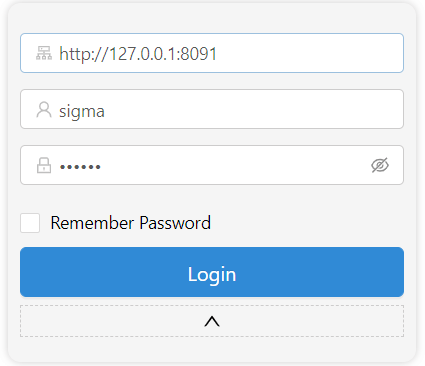Click the password dots
Screen dimensions: 425x366
(80, 167)
